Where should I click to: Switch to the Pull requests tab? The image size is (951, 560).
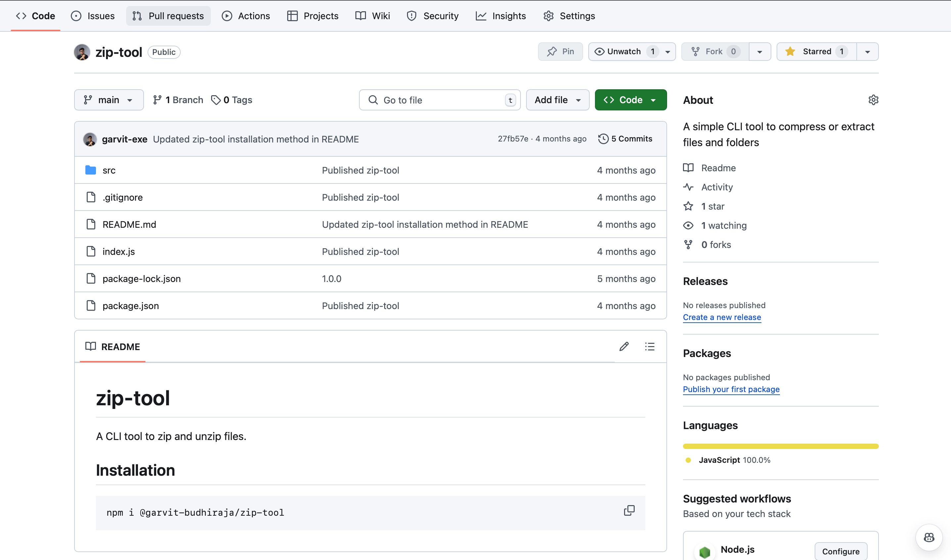point(168,16)
